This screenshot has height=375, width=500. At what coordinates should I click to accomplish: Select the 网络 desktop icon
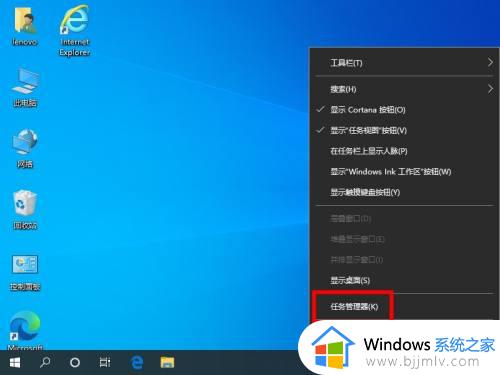25,148
